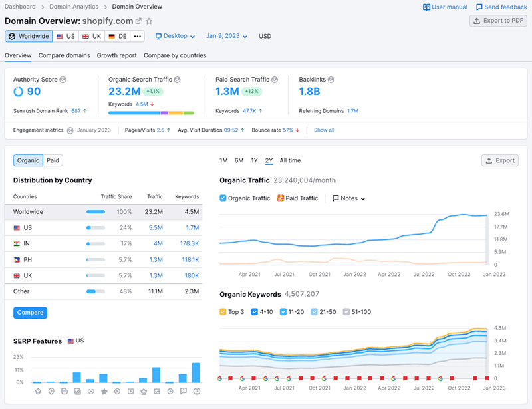Click the first Google update marker on keywords chart

[x=219, y=378]
